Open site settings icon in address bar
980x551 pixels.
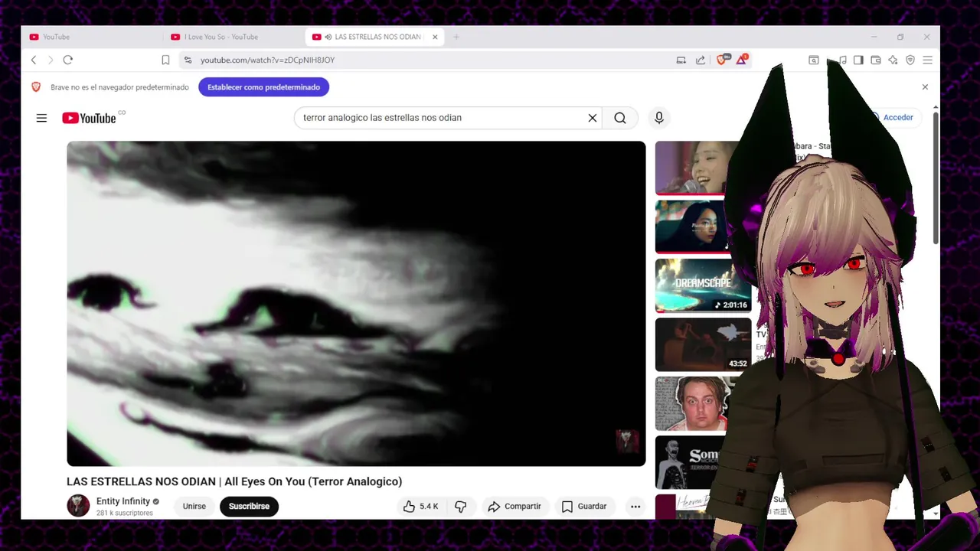[x=188, y=60]
